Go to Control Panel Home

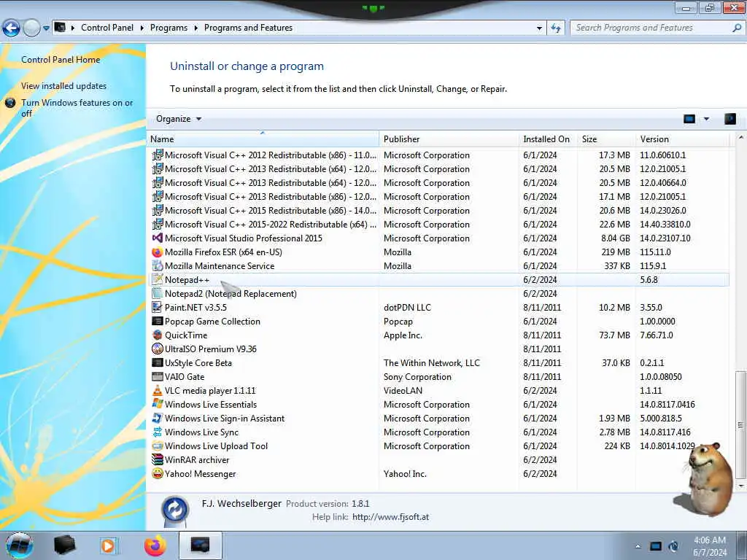point(61,60)
